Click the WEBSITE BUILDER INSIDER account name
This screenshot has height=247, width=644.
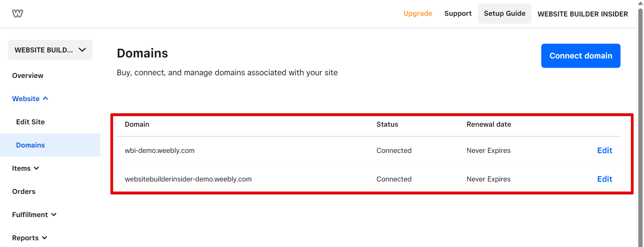click(x=583, y=14)
